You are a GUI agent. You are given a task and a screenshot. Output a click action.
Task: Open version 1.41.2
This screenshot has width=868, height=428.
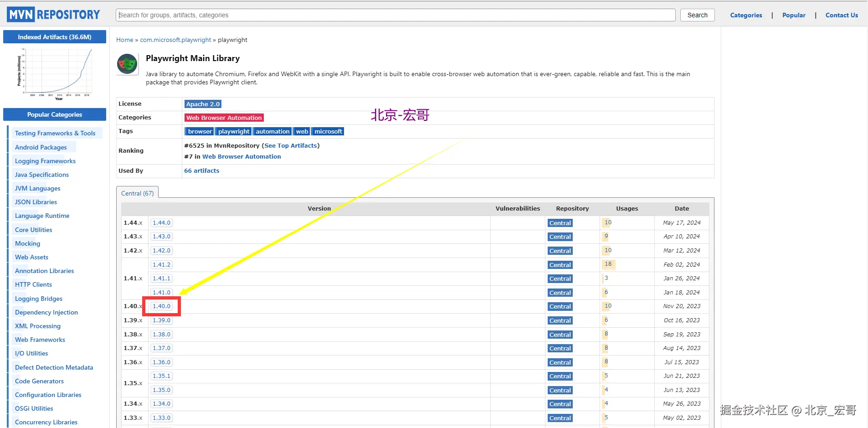[161, 265]
